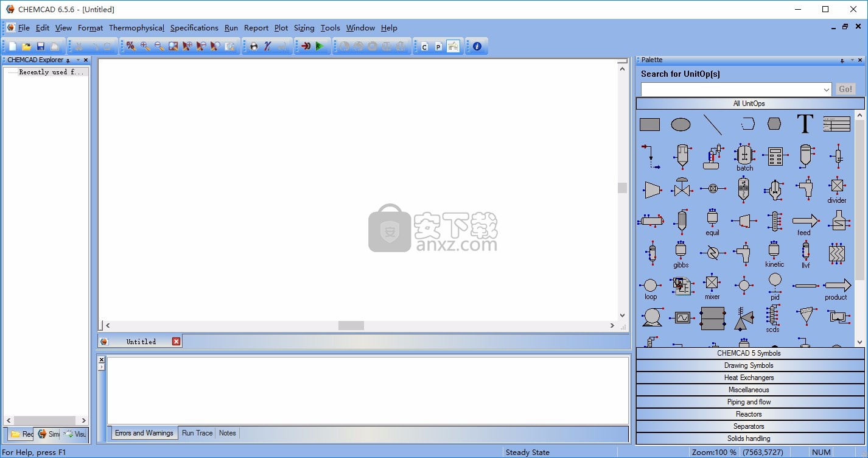Click the workspace horizontal scrollbar thumb
This screenshot has height=458, width=868.
tap(351, 326)
